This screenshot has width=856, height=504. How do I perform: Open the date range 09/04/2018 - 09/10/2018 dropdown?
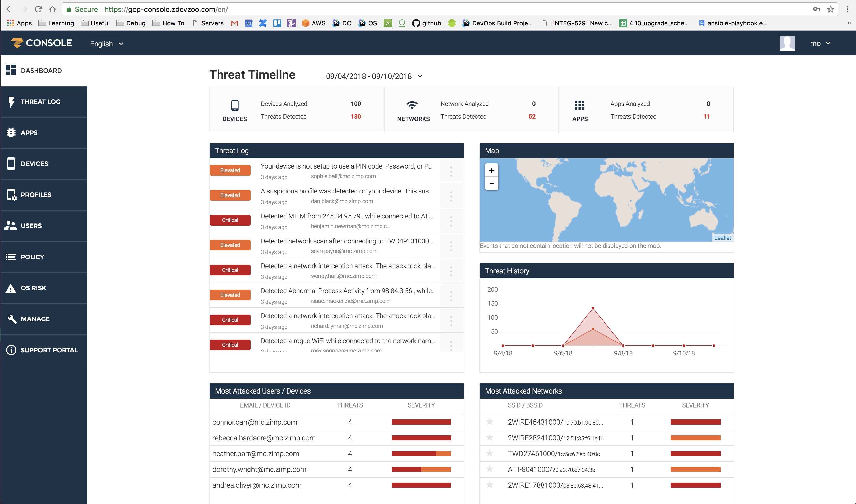(x=374, y=76)
